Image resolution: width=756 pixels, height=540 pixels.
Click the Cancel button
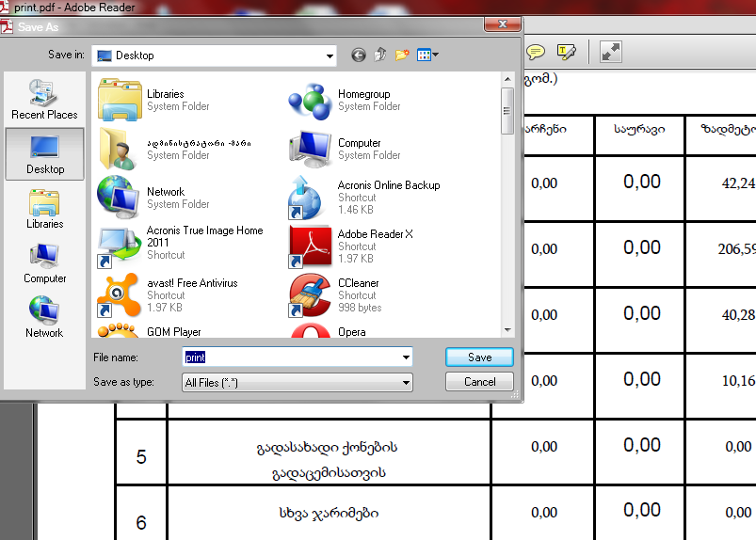tap(479, 382)
